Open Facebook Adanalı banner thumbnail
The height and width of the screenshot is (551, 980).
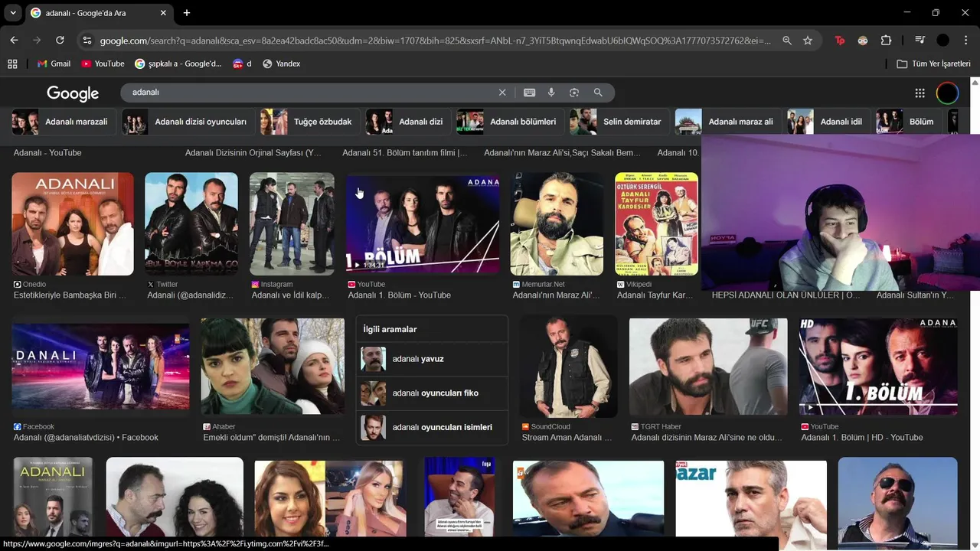tap(100, 367)
